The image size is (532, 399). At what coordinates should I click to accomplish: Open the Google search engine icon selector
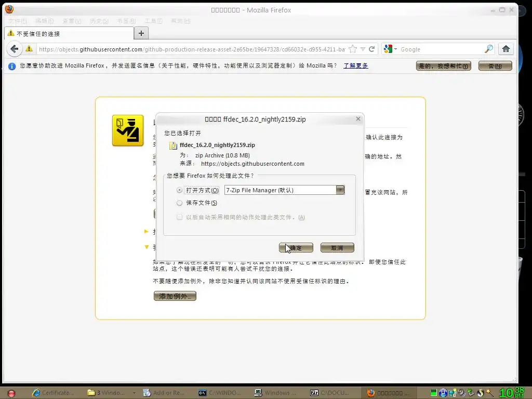(x=390, y=49)
